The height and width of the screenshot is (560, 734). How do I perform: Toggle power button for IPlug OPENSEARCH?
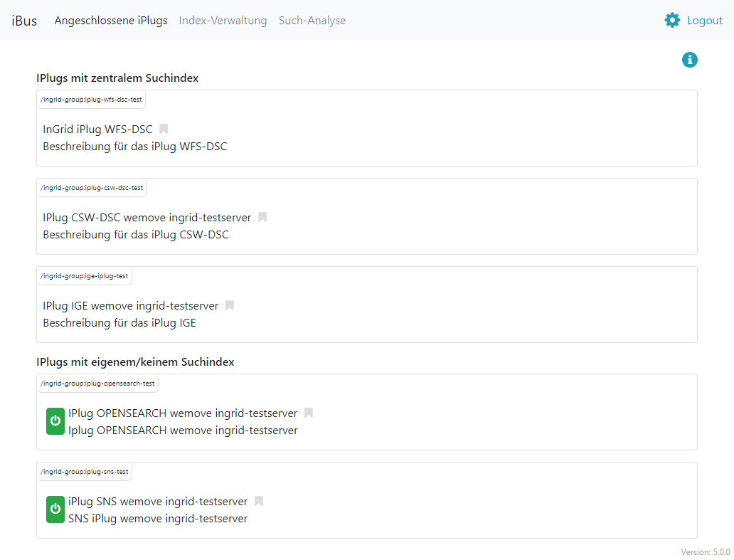click(x=55, y=421)
